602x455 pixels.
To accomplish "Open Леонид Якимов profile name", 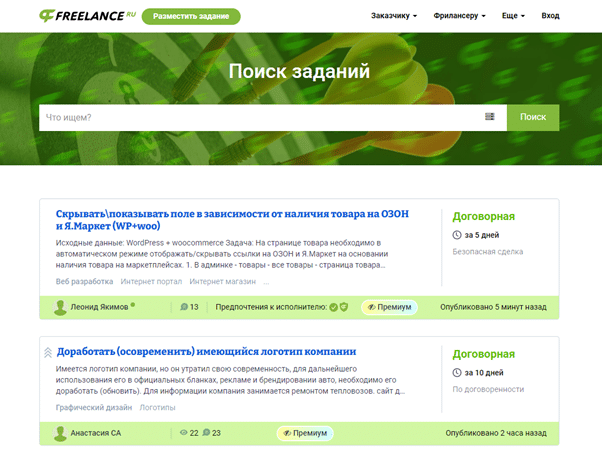I will (x=99, y=307).
